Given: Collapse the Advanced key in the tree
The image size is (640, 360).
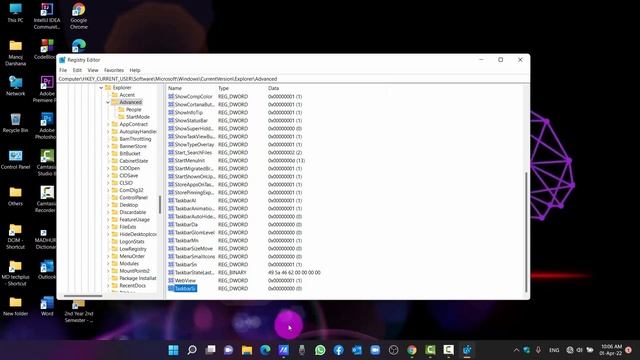Looking at the screenshot, I should click(x=108, y=102).
